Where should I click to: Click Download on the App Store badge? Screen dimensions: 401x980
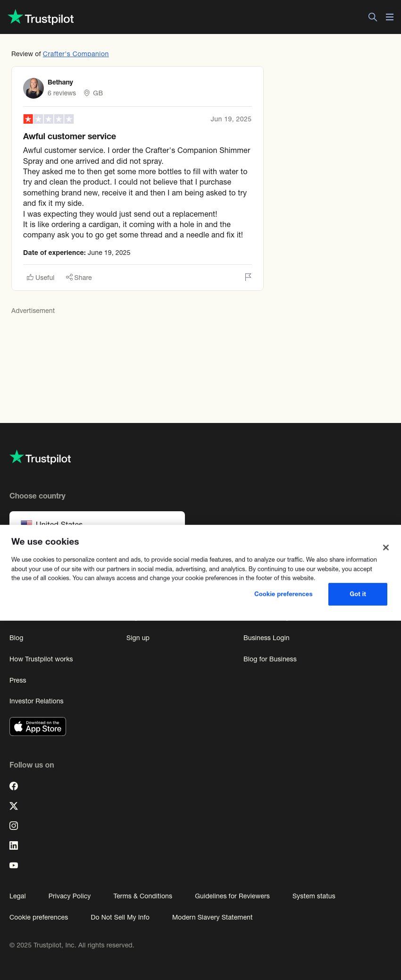[38, 727]
